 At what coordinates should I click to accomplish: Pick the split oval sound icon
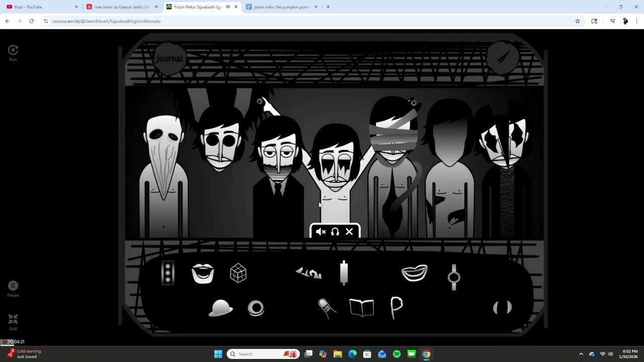tap(502, 308)
